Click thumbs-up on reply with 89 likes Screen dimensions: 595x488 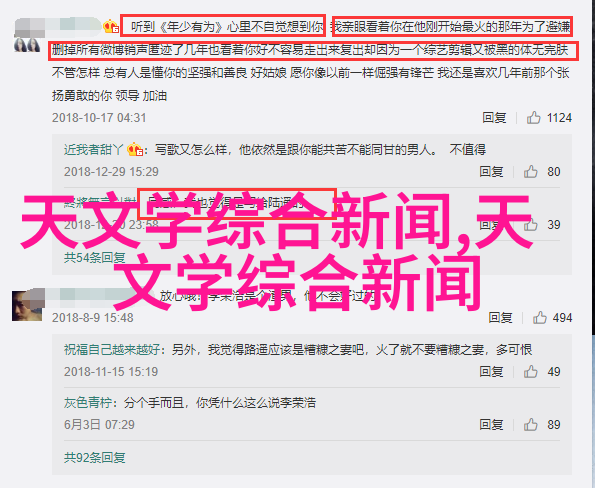530,425
